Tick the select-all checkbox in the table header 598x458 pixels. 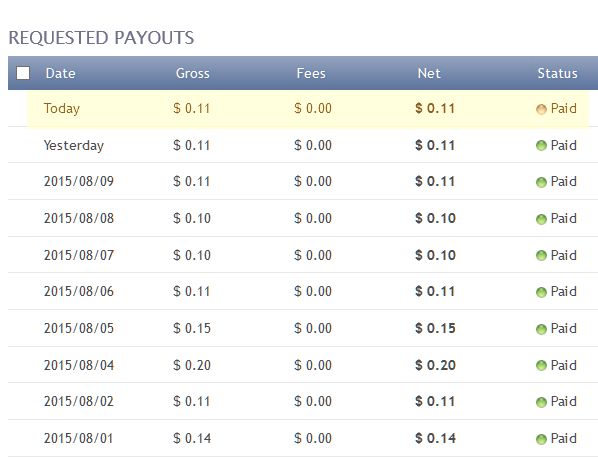(23, 73)
